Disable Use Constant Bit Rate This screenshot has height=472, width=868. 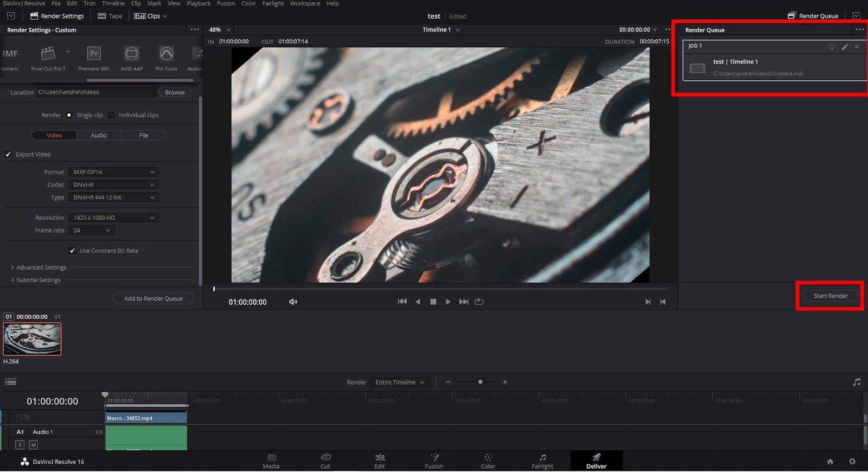pos(72,251)
